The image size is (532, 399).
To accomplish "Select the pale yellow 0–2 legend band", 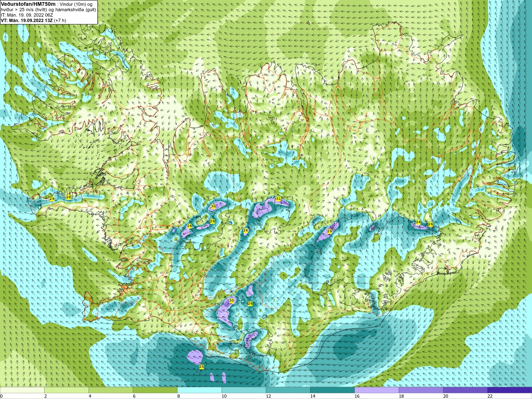I will 22,390.
